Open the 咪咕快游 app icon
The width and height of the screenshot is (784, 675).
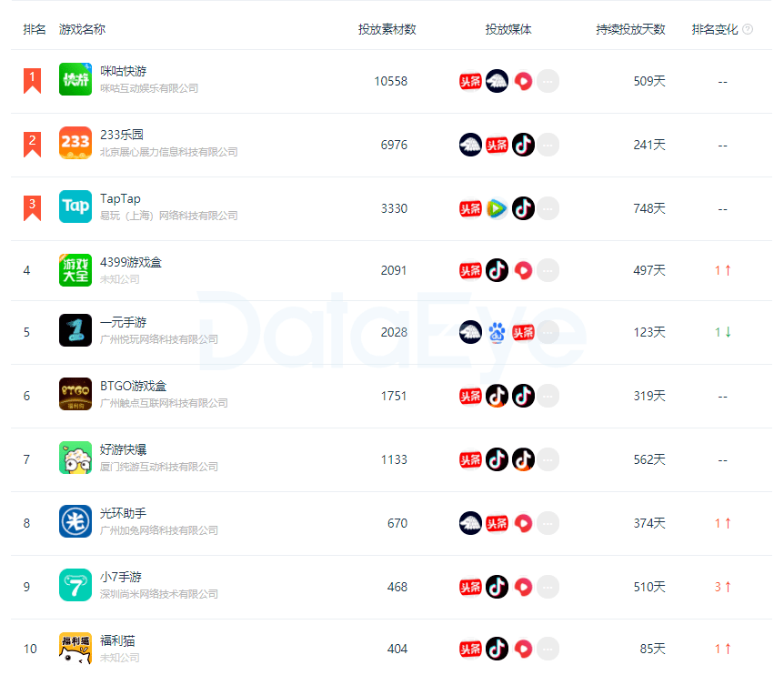(75, 79)
